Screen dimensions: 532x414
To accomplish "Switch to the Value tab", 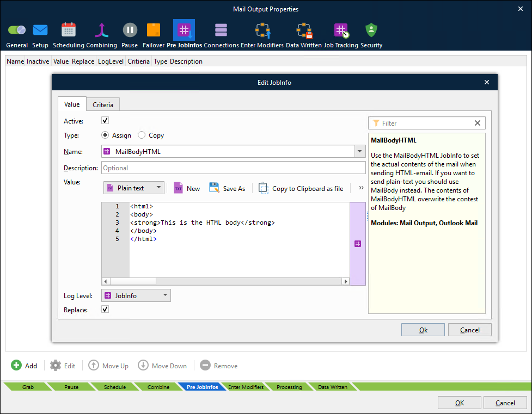I will pyautogui.click(x=72, y=104).
